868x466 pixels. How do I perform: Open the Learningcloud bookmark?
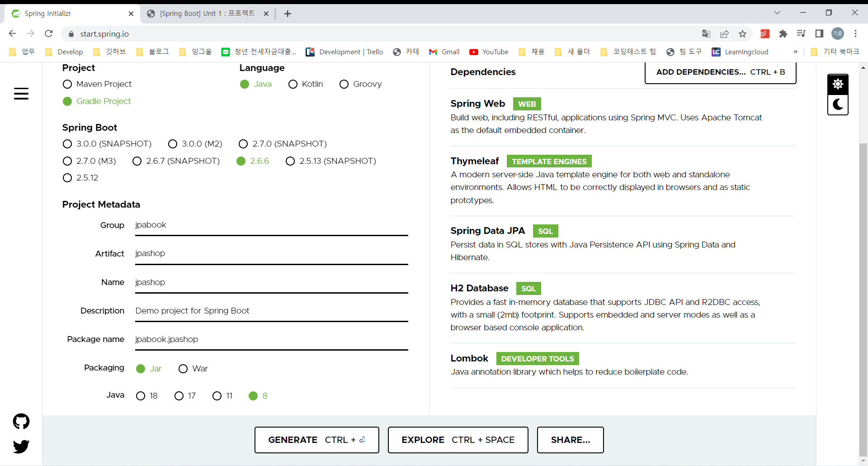[x=740, y=52]
